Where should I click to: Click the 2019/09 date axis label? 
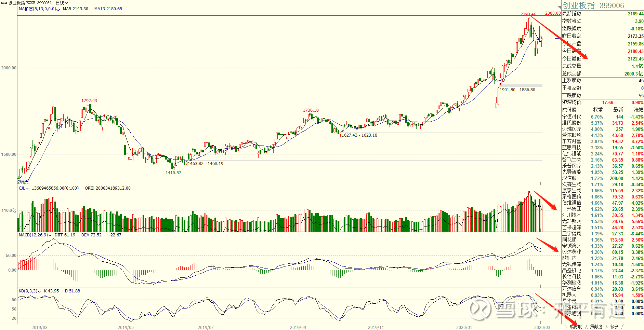[298, 327]
